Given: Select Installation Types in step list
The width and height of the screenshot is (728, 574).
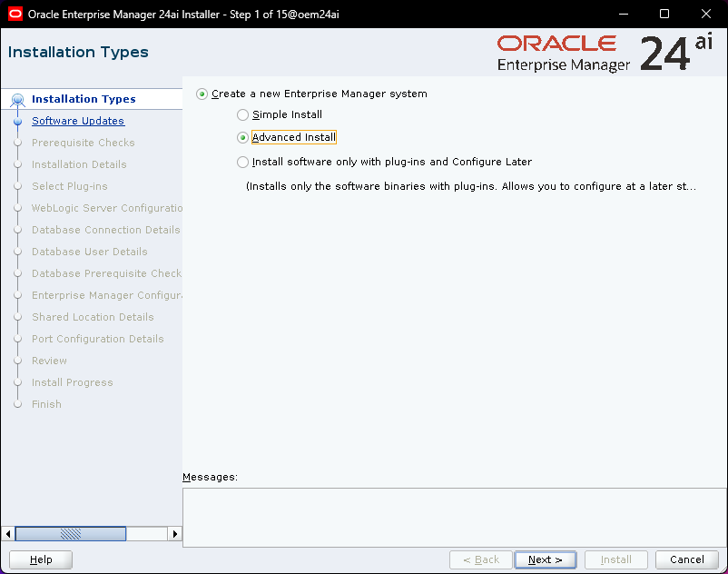Looking at the screenshot, I should (x=84, y=99).
